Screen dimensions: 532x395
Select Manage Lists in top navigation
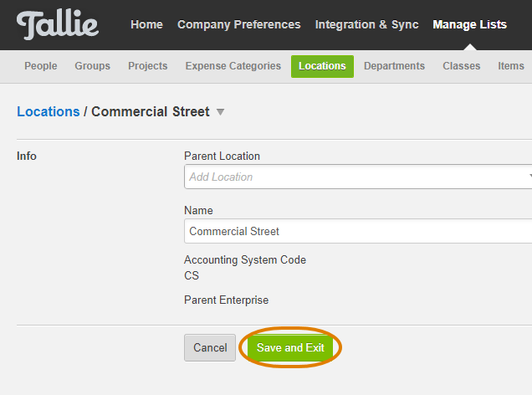tap(469, 24)
